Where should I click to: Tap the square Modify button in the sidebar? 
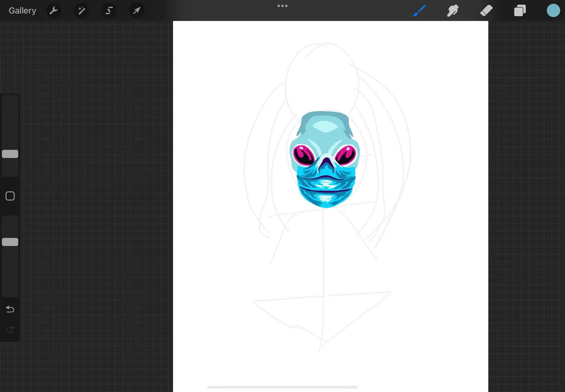(10, 196)
